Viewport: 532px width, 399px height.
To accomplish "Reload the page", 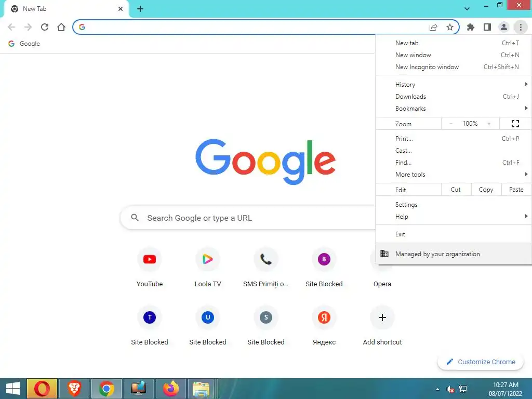I will point(45,27).
